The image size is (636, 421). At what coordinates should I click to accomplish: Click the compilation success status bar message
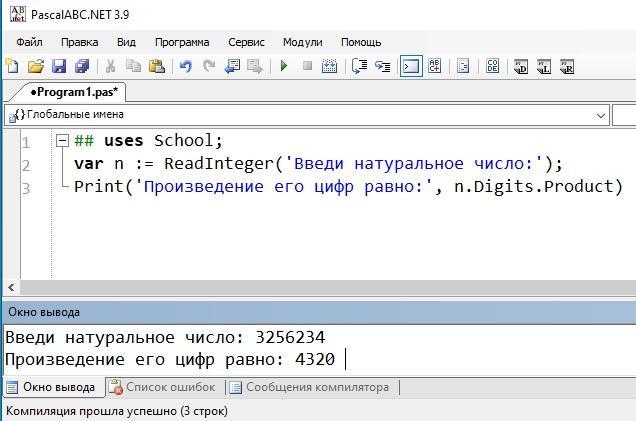[117, 411]
